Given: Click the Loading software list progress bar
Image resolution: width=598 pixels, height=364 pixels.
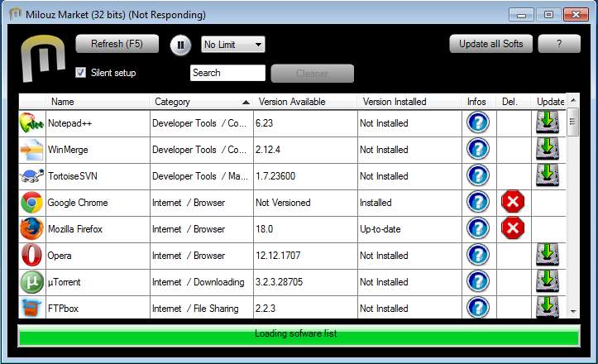Looking at the screenshot, I should [299, 334].
